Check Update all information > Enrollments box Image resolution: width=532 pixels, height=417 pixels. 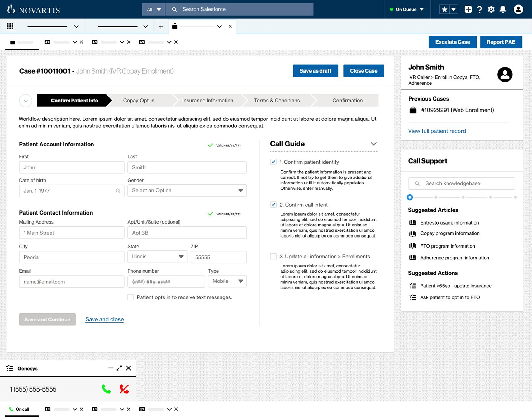pyautogui.click(x=273, y=256)
